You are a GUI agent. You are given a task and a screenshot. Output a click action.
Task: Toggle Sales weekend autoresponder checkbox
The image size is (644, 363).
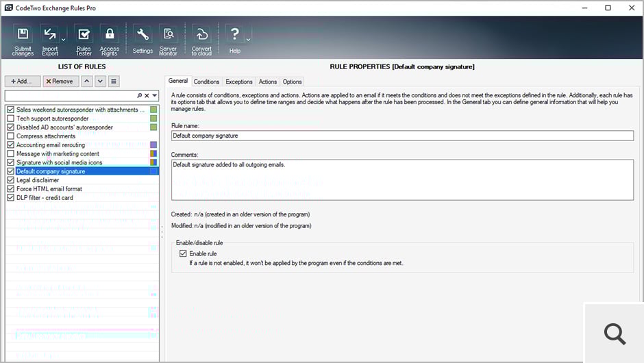point(11,110)
